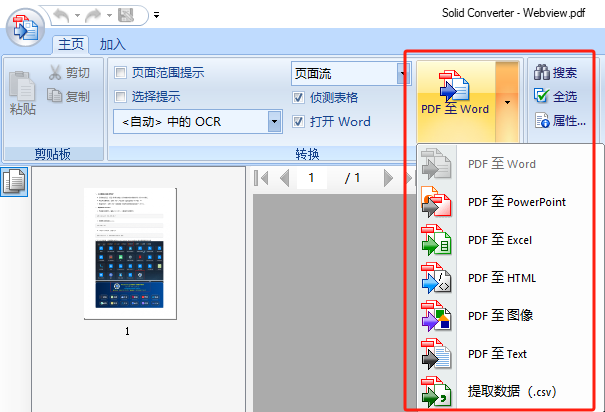Undo the last action

click(x=61, y=16)
